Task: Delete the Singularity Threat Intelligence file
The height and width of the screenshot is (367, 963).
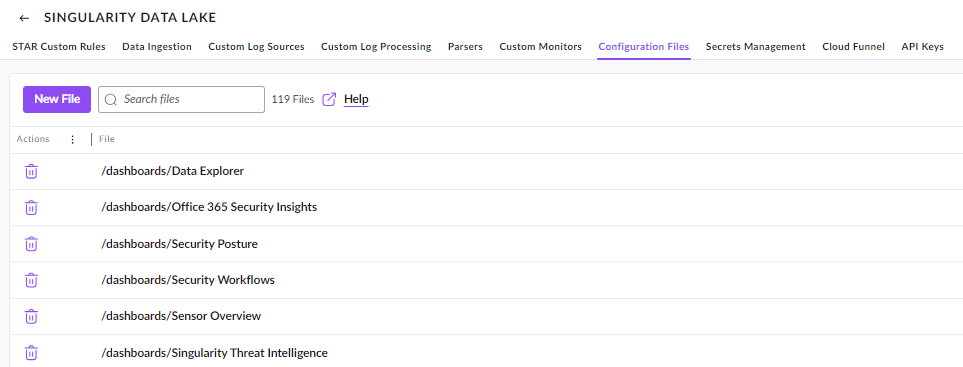Action: (31, 353)
